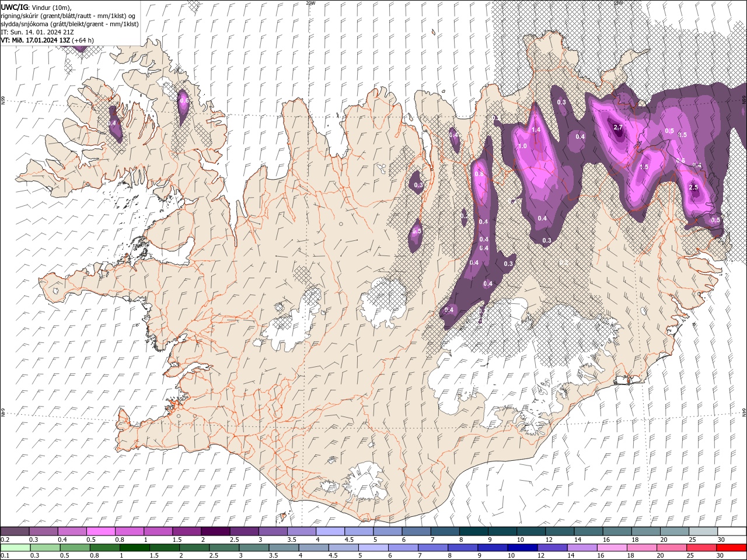Click the 0.6 value label in Westfjords
This screenshot has width=747, height=560.
pyautogui.click(x=184, y=100)
